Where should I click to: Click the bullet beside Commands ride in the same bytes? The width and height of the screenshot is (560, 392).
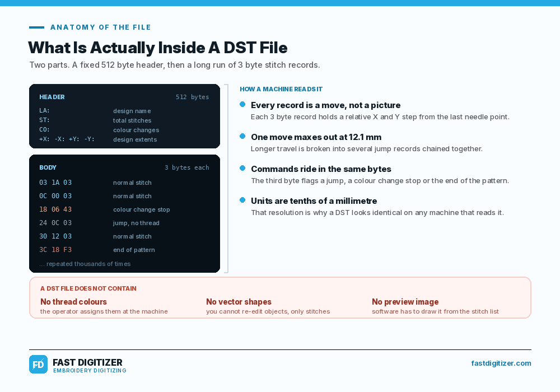tap(242, 168)
